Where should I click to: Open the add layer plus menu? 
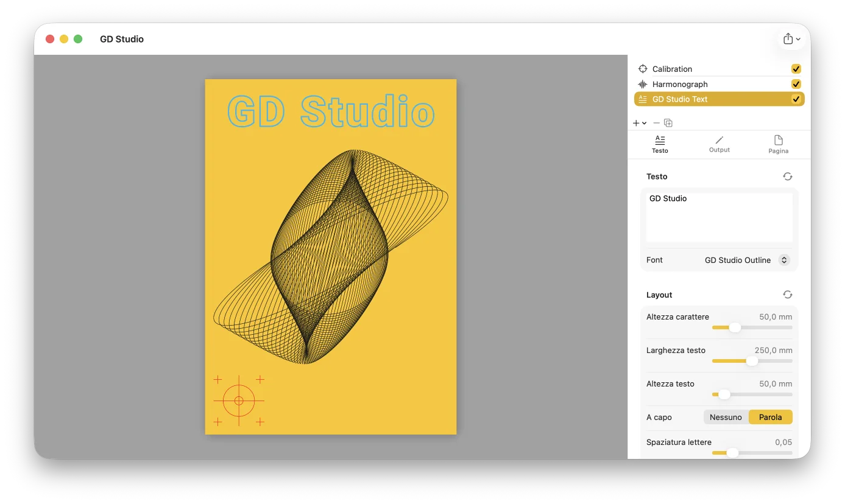640,123
